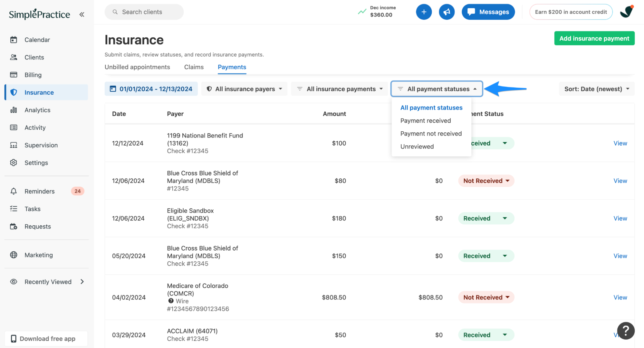Click the reminders count badge 24

[x=78, y=191]
